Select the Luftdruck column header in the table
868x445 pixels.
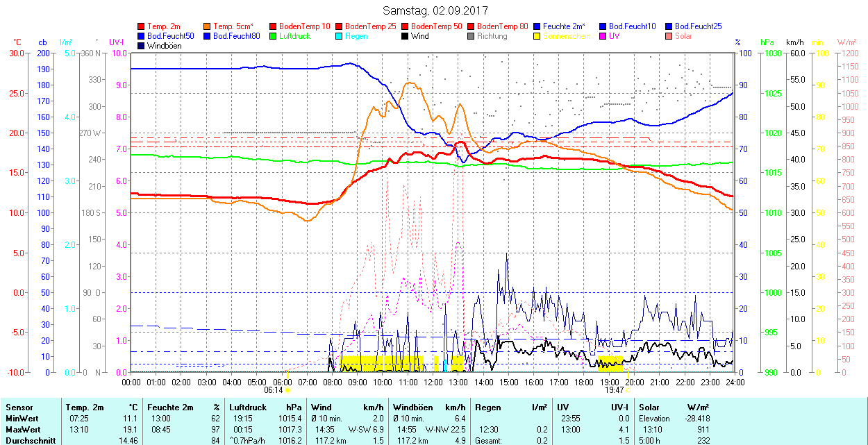(x=249, y=408)
